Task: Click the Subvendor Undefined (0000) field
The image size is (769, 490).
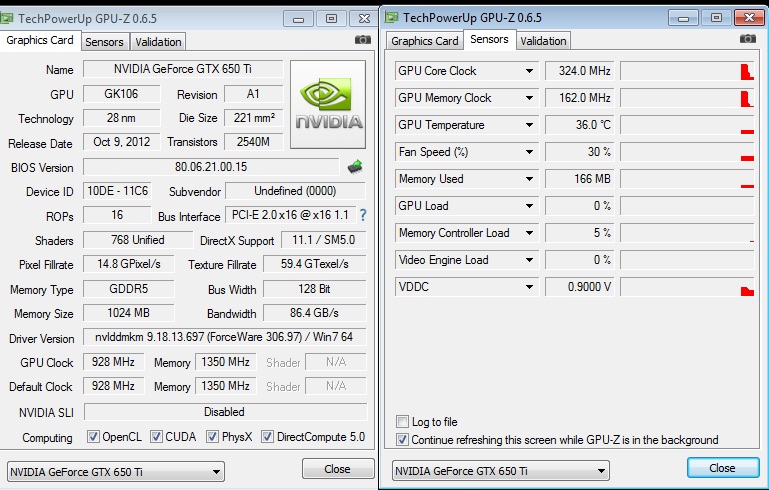Action: (x=295, y=191)
